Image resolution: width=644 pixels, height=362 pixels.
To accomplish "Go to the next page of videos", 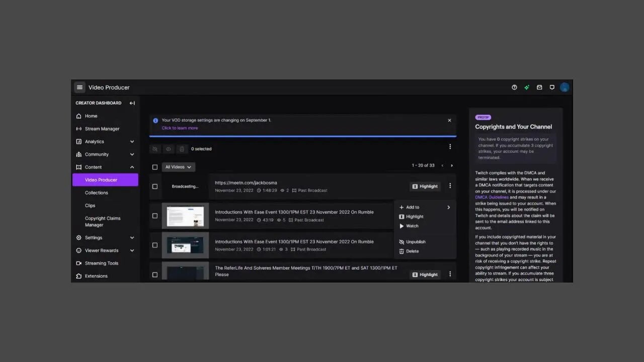I will pyautogui.click(x=452, y=165).
